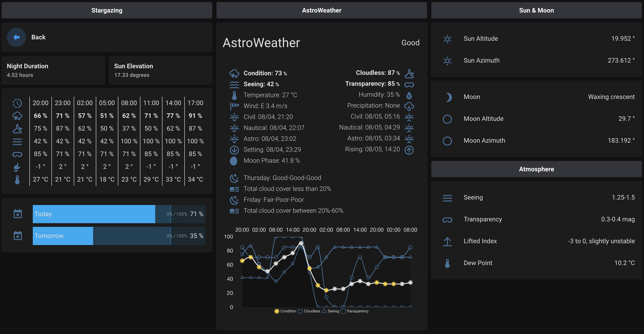Open the Night Duration card
Screen dimensions: 644x334
[53, 70]
